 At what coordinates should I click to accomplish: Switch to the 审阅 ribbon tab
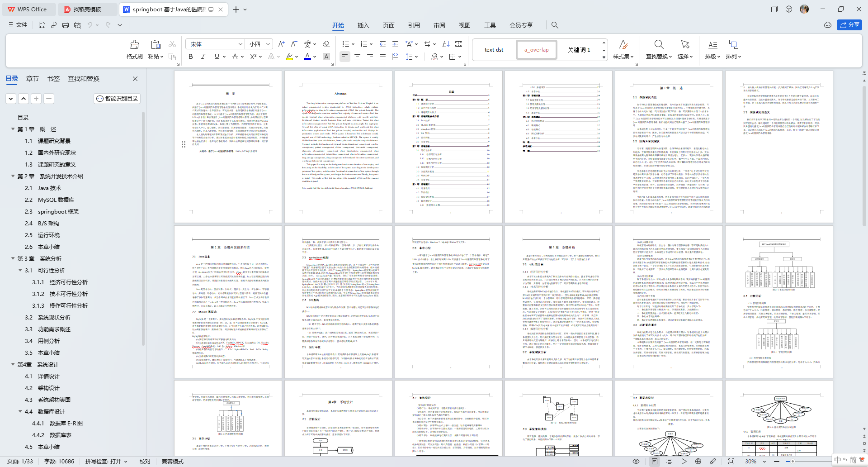(439, 25)
